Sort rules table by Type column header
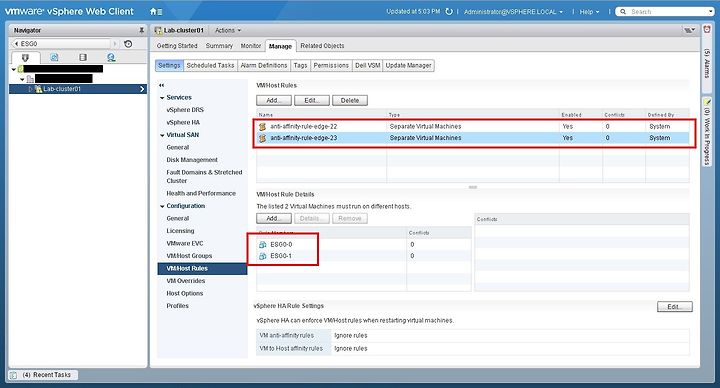720x388 pixels. 473,115
